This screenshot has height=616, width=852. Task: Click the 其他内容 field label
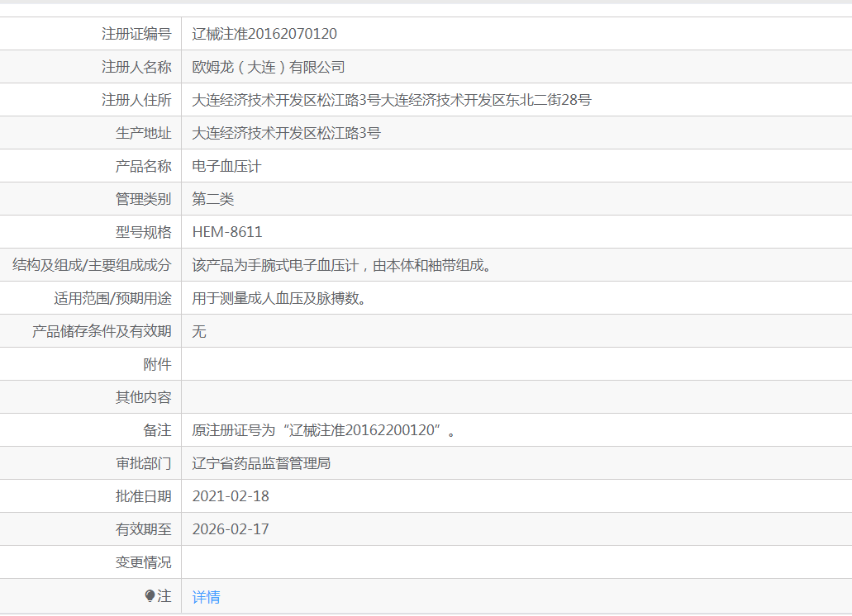tap(144, 398)
